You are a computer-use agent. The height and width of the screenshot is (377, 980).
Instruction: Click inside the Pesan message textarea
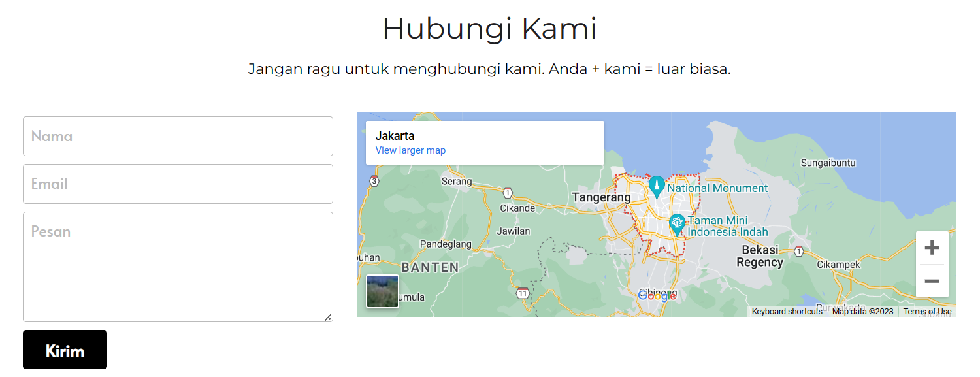click(178, 267)
